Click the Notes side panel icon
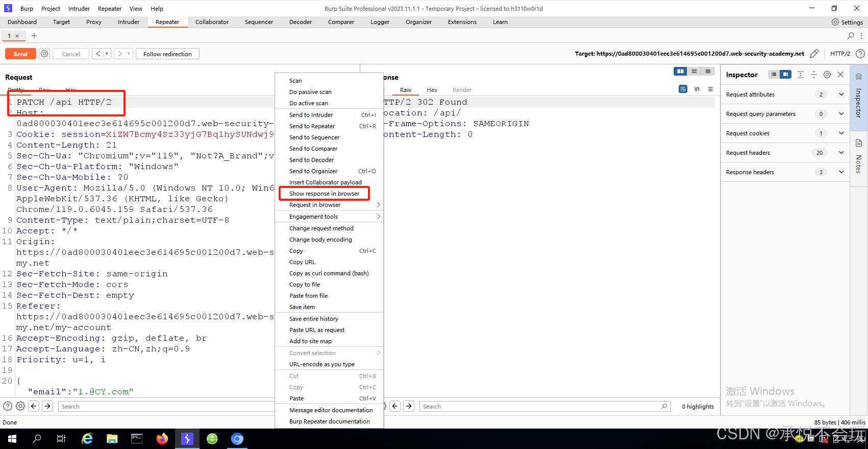 coord(859,143)
